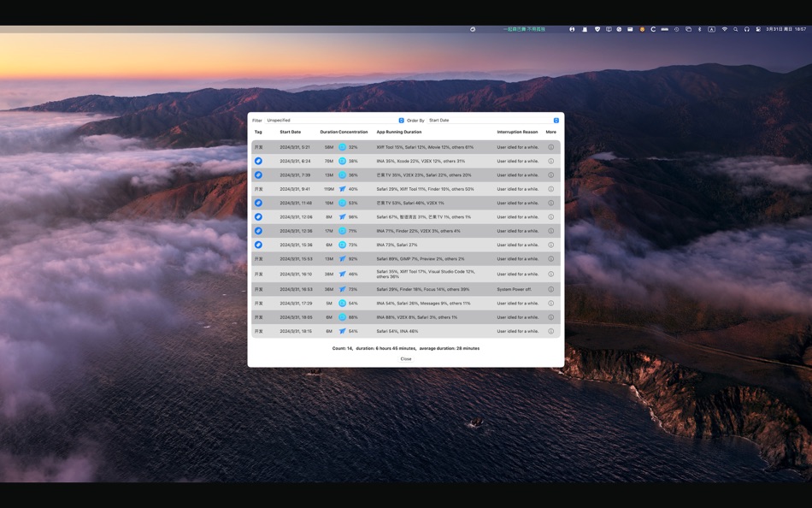812x508 pixels.
Task: Click the blue tag icon in the 15:36 row
Action: pos(258,245)
